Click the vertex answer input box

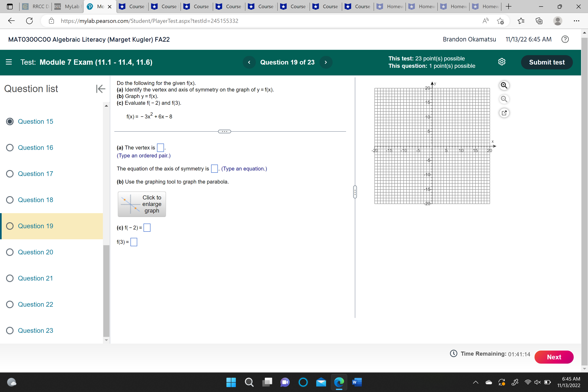coord(160,147)
